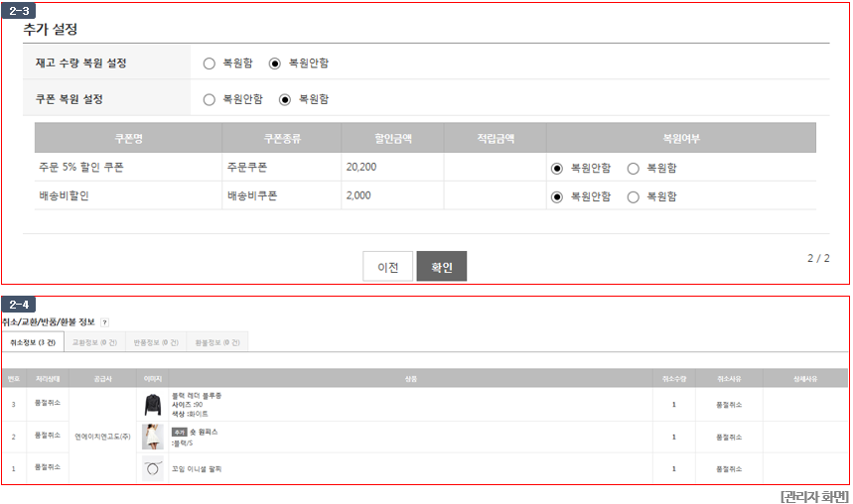
Task: Click the 추가 badge on 숏 원피스
Action: [x=180, y=433]
